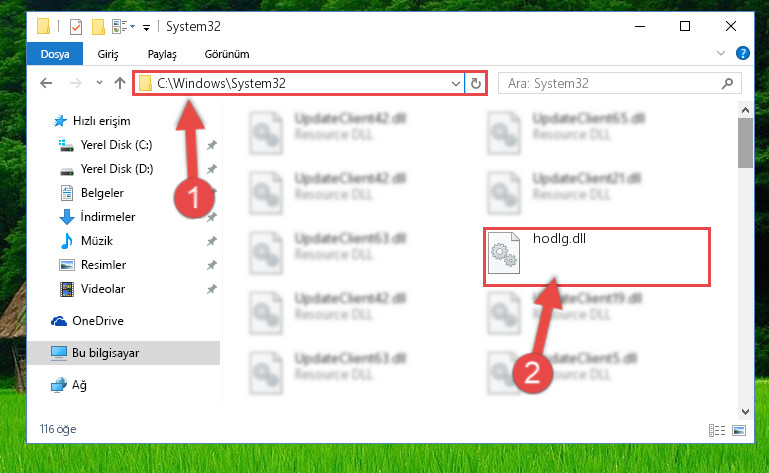769x473 pixels.
Task: Select the hodlg.dll file
Action: (x=597, y=257)
